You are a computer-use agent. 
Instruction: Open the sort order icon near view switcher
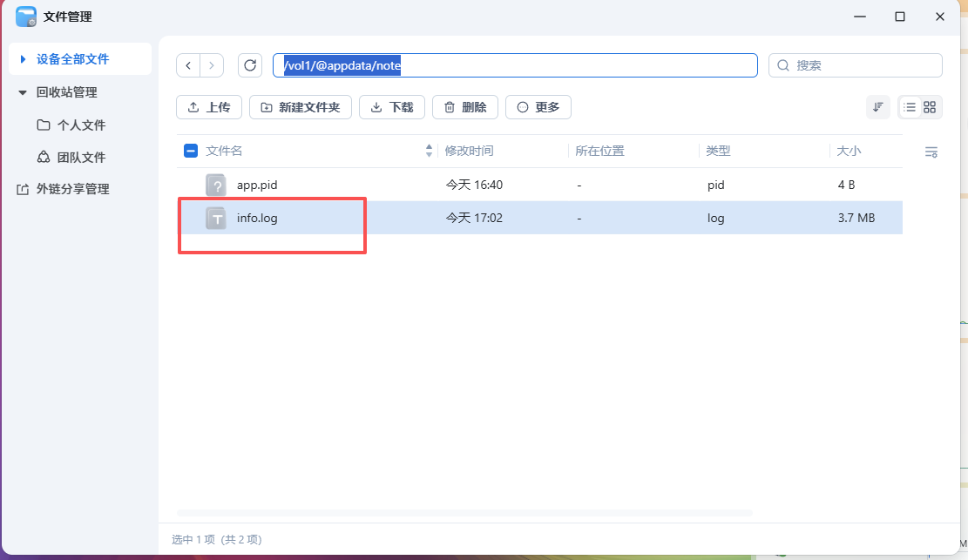click(x=877, y=106)
